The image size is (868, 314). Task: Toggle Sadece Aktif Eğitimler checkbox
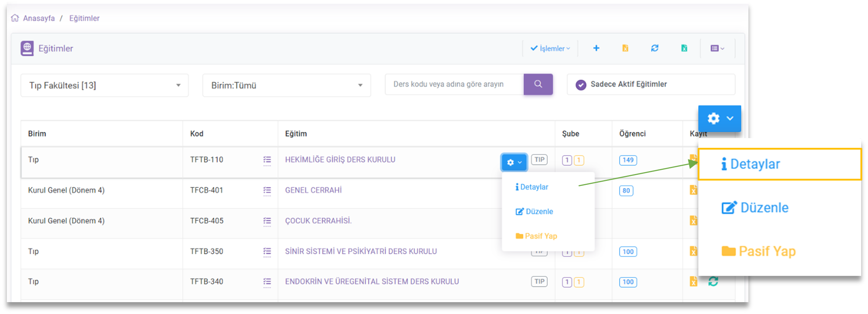pyautogui.click(x=581, y=85)
